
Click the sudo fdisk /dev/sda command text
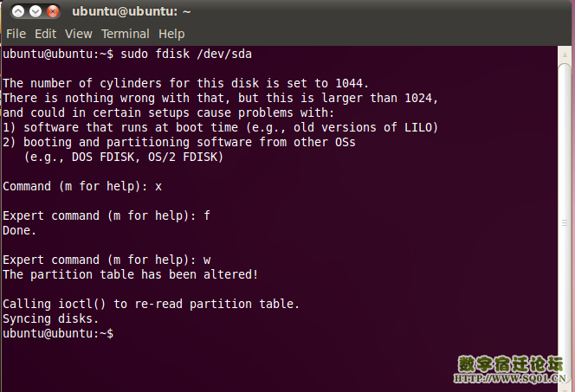coord(186,55)
